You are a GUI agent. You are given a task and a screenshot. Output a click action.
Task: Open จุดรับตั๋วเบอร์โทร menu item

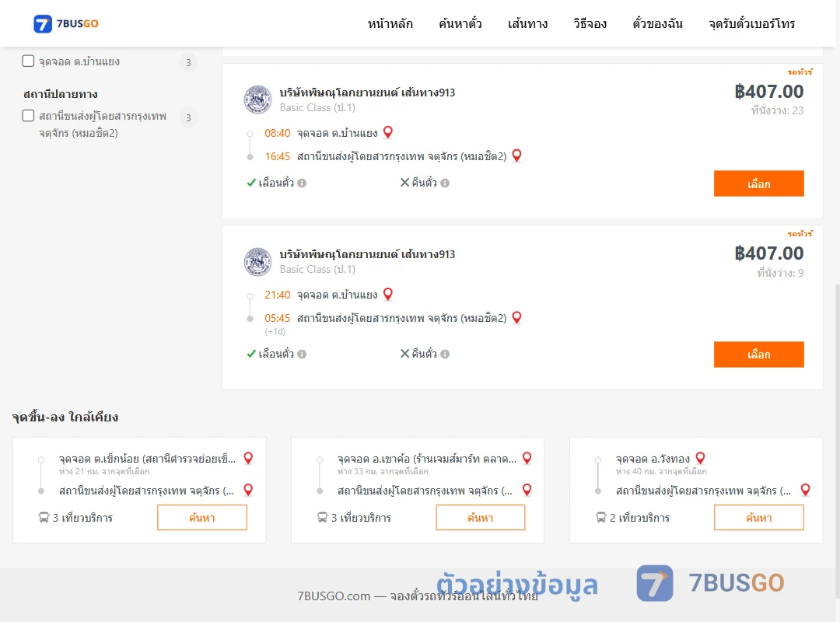[751, 23]
